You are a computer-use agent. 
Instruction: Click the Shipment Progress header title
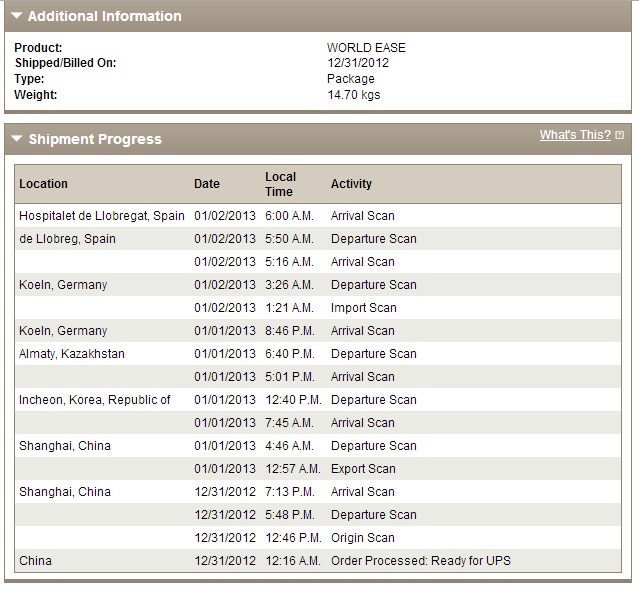(x=95, y=139)
